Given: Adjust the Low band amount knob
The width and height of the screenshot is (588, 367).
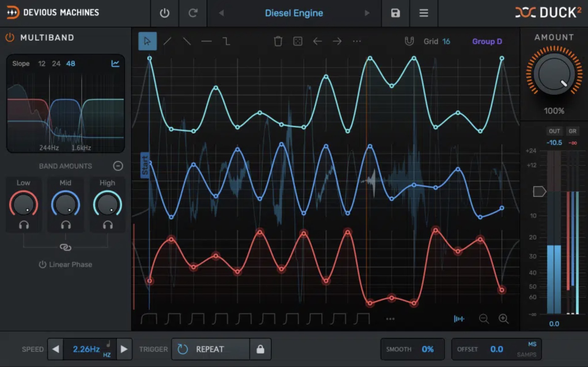Looking at the screenshot, I should (x=24, y=204).
